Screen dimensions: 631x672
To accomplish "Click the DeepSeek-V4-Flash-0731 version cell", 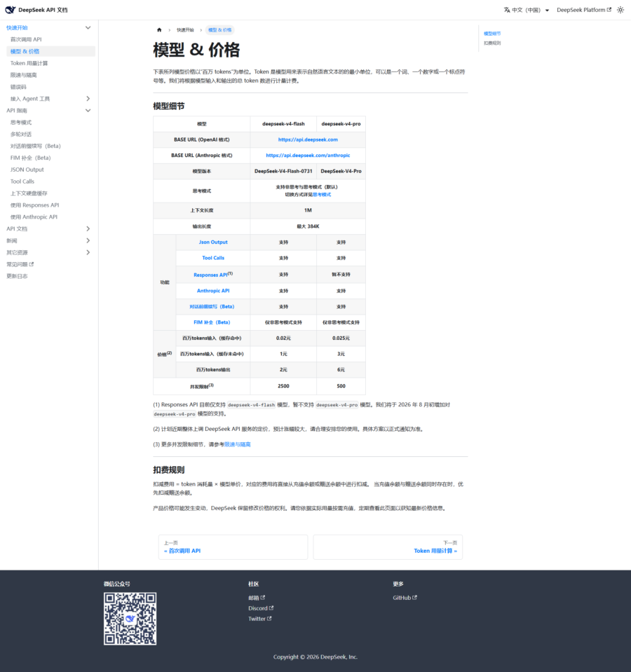I will (283, 171).
